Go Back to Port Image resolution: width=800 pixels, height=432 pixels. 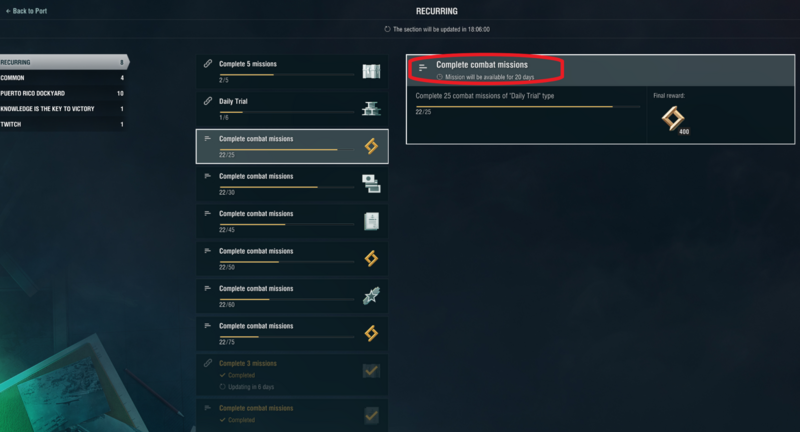coord(26,11)
